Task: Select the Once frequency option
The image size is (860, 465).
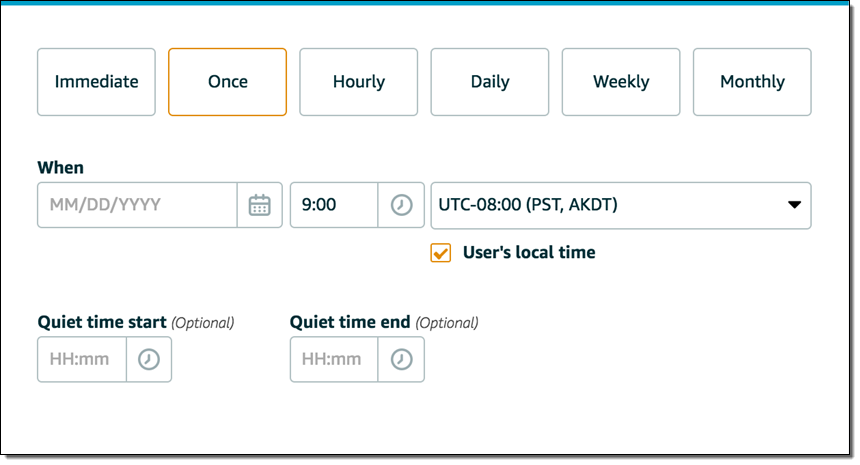Action: 227,82
